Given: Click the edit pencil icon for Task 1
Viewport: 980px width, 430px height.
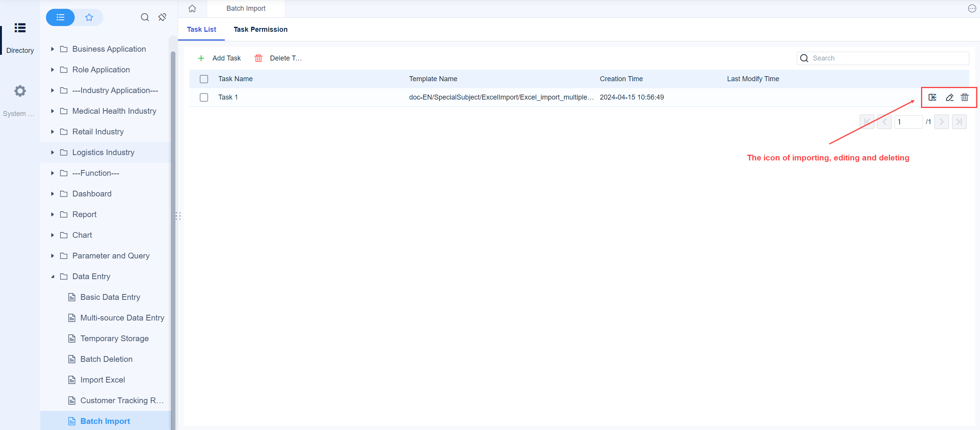Looking at the screenshot, I should point(949,97).
